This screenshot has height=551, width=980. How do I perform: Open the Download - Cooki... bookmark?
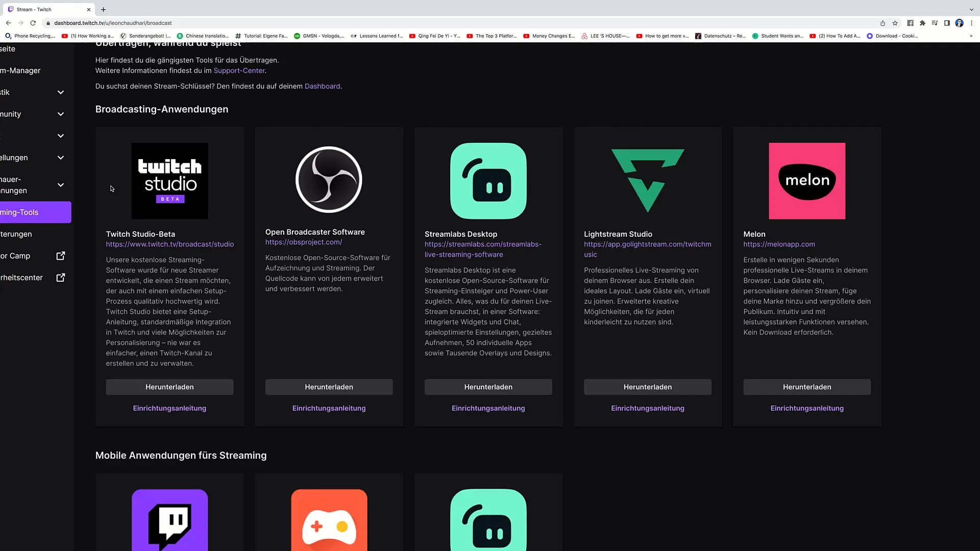(x=892, y=36)
